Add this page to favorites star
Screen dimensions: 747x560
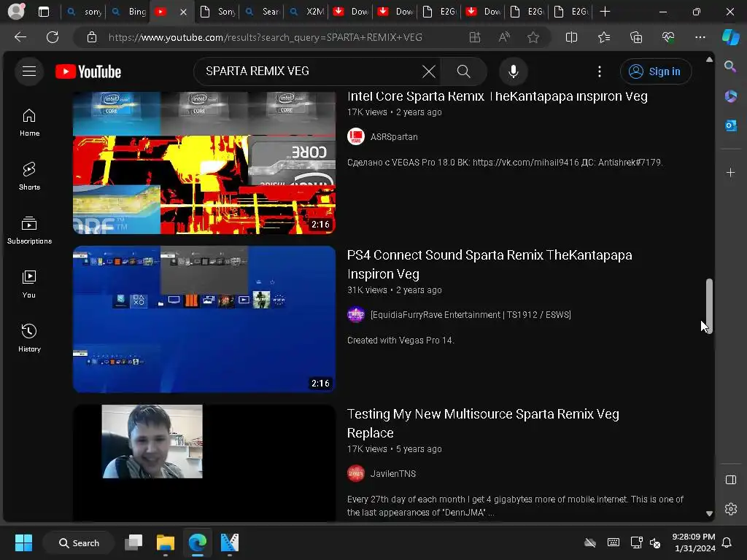pyautogui.click(x=533, y=37)
